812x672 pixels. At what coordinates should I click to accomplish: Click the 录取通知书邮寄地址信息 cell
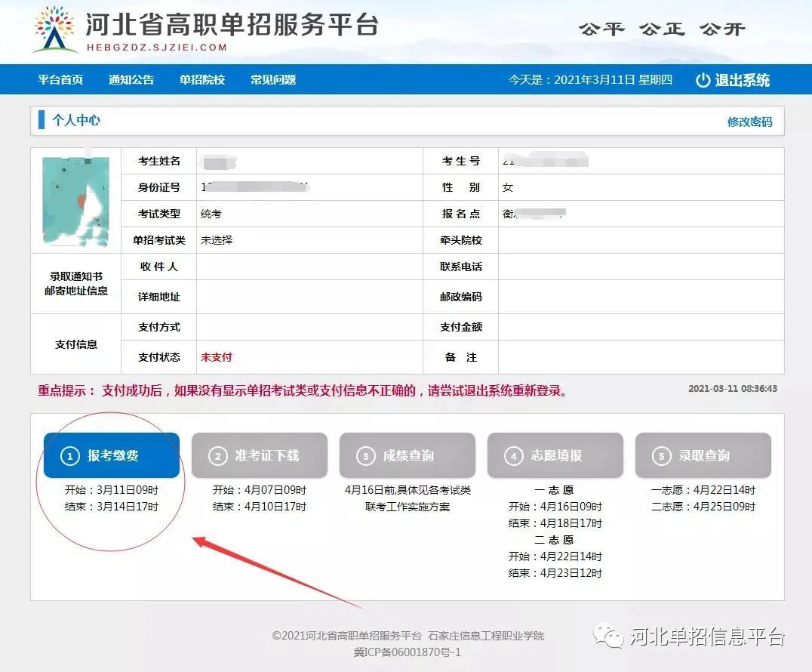point(76,283)
